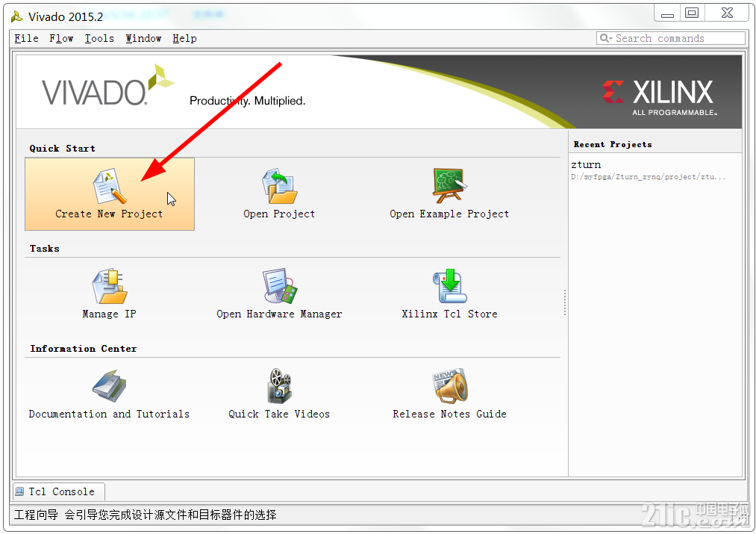Screen dimensions: 756x534
Task: Click the Tcl Console tab icon
Action: [x=19, y=491]
